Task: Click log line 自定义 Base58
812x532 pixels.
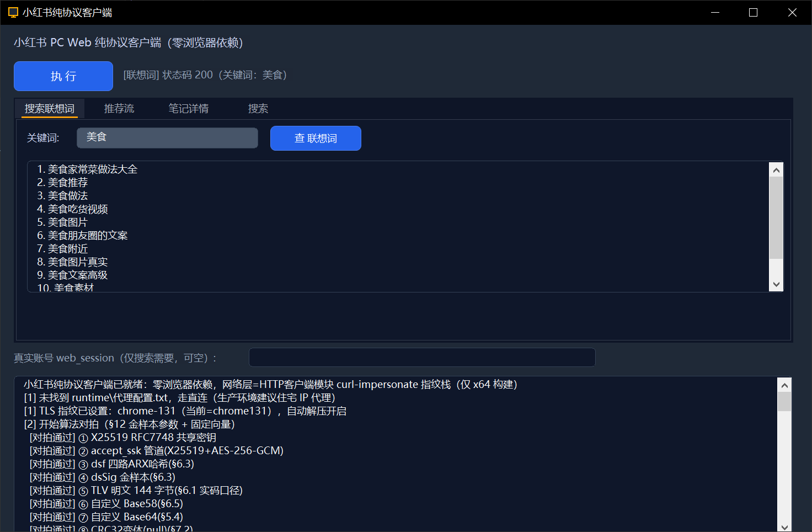Action: click(x=106, y=504)
